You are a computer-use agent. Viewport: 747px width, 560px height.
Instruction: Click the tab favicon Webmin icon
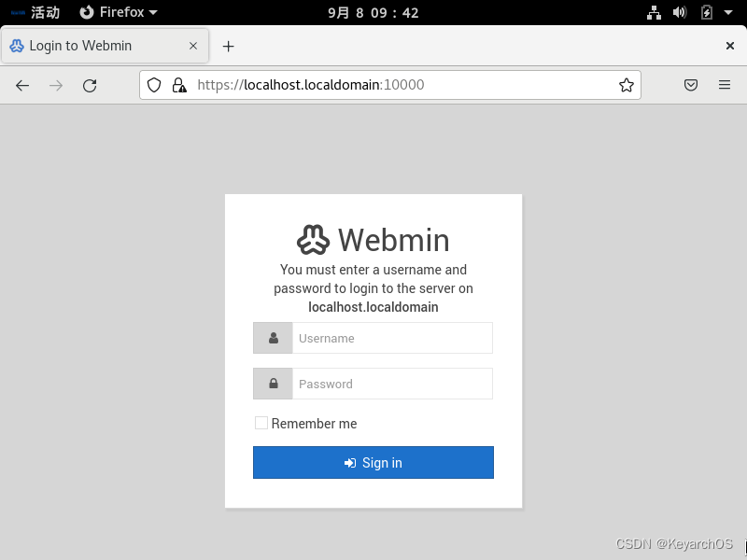(17, 46)
